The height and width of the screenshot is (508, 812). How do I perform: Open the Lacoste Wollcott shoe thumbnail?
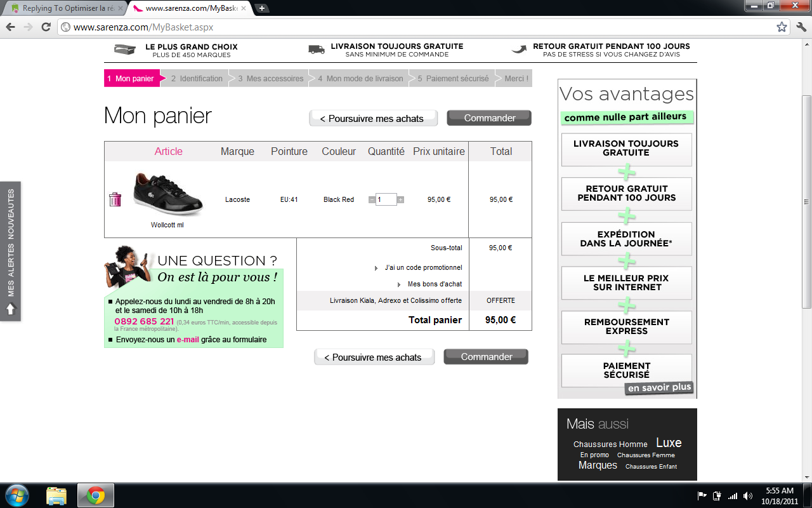[168, 194]
